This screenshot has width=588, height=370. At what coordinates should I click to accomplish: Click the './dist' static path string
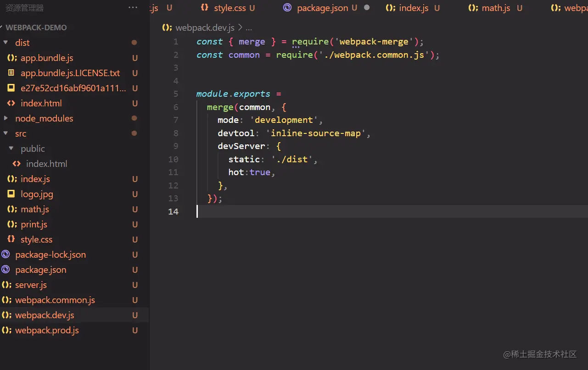pyautogui.click(x=292, y=160)
